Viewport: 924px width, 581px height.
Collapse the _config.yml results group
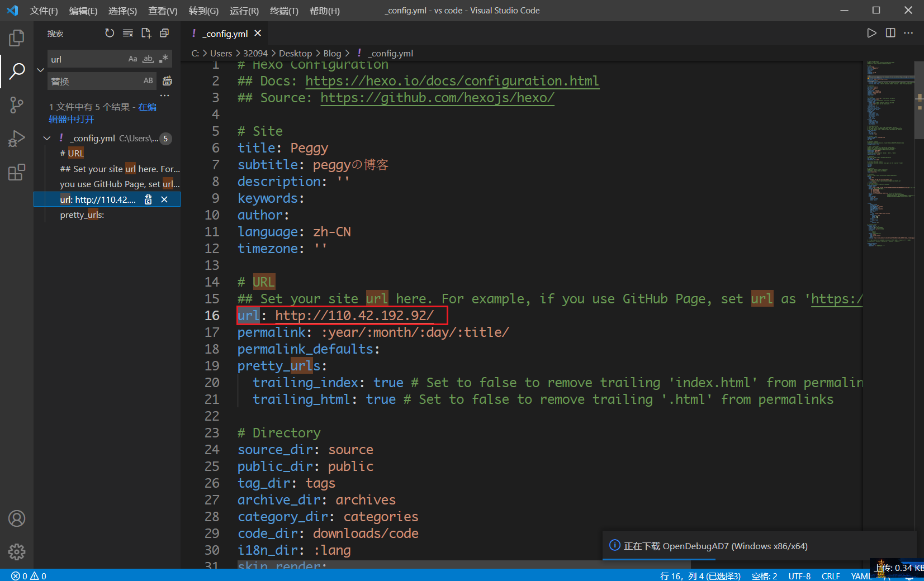[x=47, y=138]
